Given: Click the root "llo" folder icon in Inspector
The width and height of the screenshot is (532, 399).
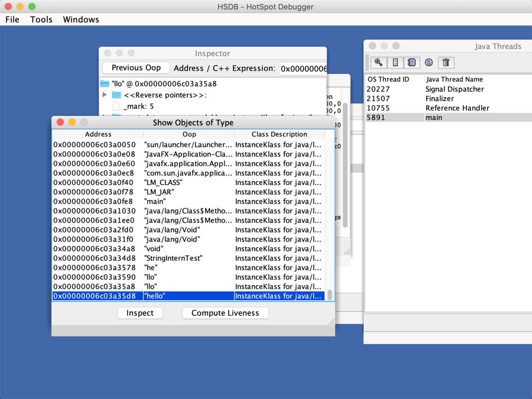Looking at the screenshot, I should (x=105, y=84).
